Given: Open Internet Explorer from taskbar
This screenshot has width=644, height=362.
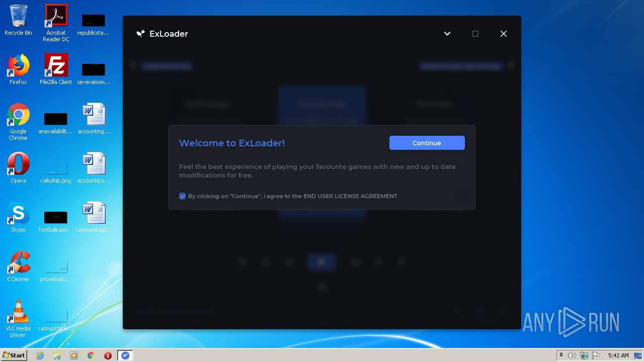Looking at the screenshot, I should coord(40,355).
